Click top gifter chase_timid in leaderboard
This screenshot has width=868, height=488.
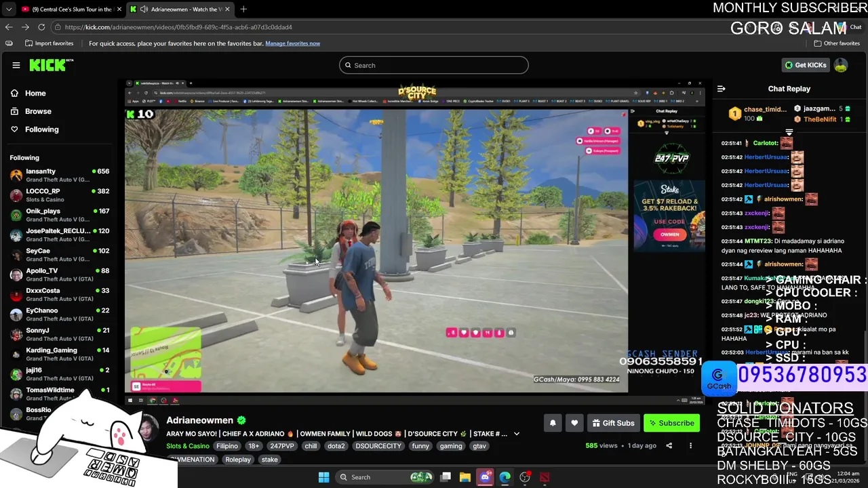[758, 114]
